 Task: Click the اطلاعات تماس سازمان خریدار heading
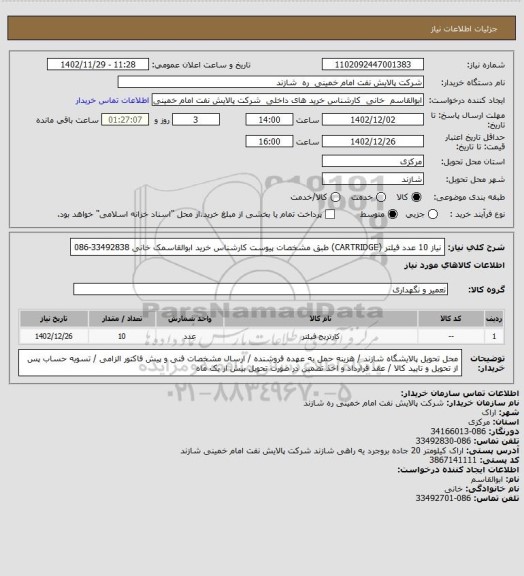[x=459, y=393]
